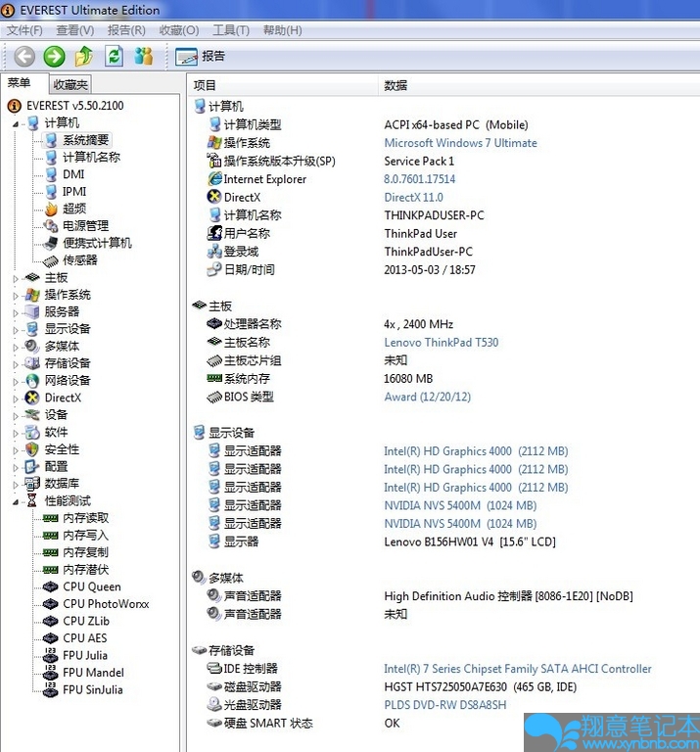The width and height of the screenshot is (700, 752).
Task: Open the Microsoft Windows 7 Ultimate link
Action: click(x=460, y=143)
